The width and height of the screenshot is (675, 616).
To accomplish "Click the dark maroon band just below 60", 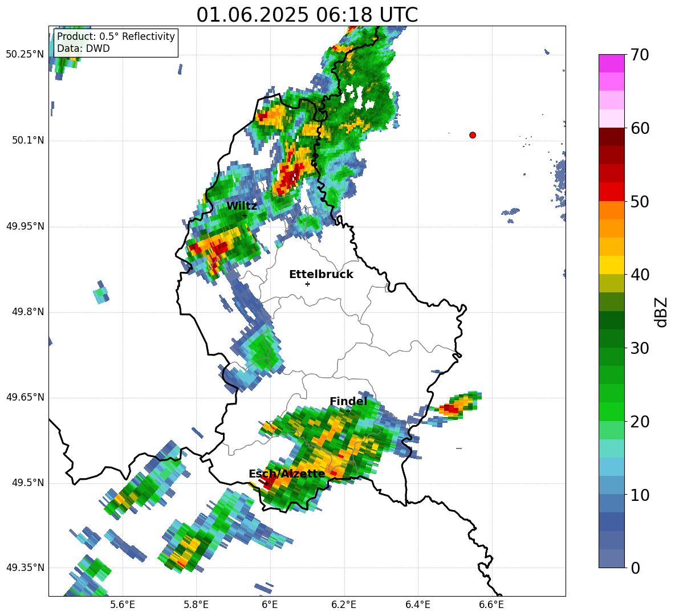I will click(611, 137).
